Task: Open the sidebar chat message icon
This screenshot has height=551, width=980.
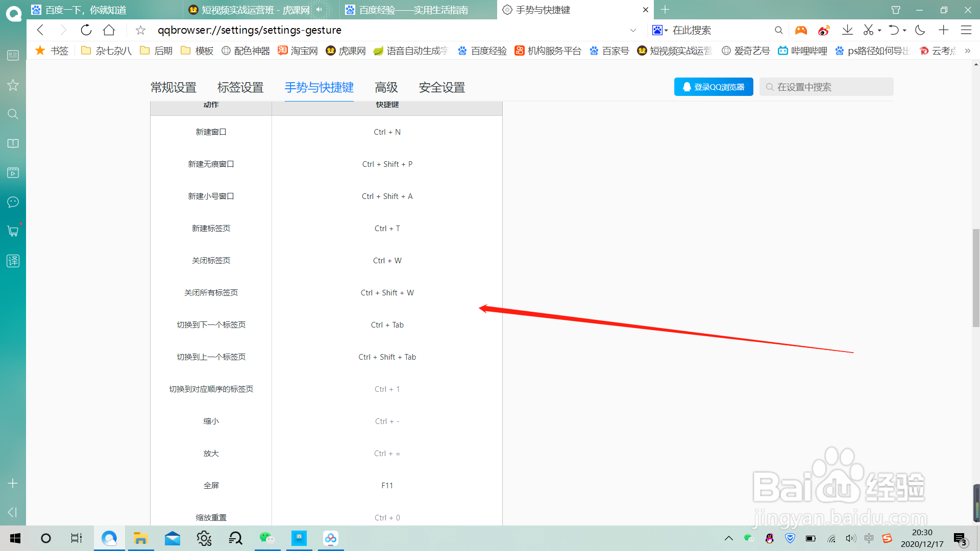Action: [13, 202]
